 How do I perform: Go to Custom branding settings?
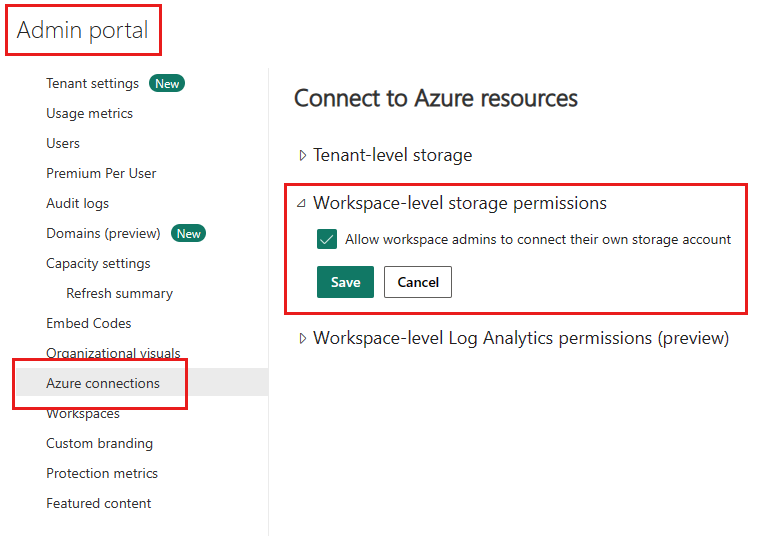(x=99, y=443)
